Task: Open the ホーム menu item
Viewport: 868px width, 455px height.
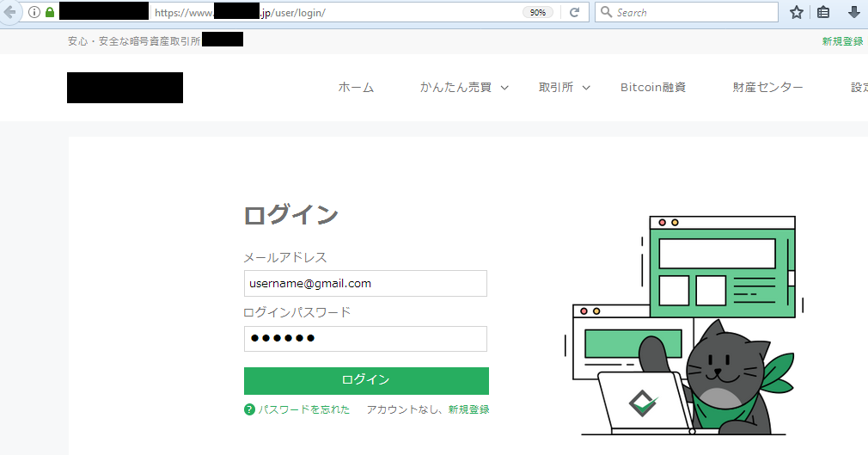Action: point(356,88)
